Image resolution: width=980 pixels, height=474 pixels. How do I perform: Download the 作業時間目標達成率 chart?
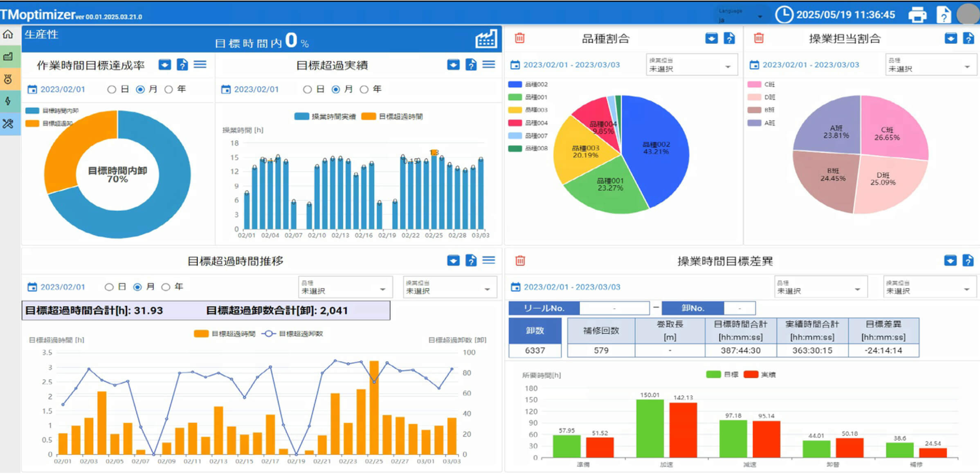coord(165,65)
